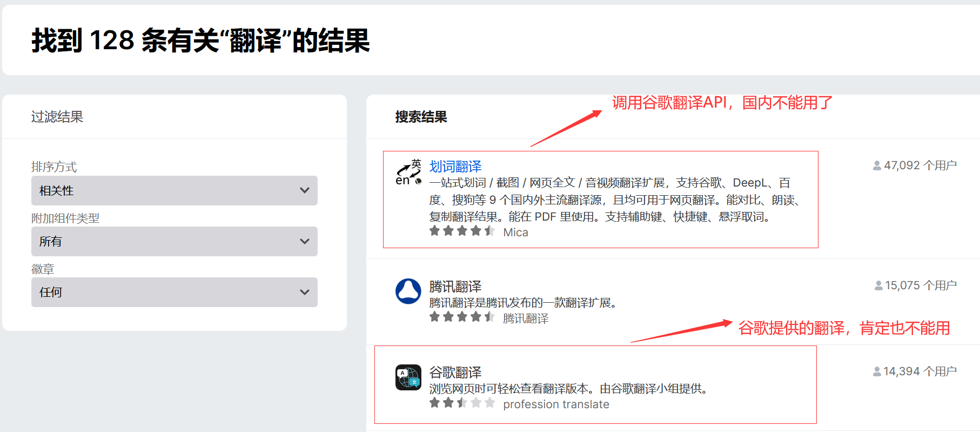980x432 pixels.
Task: Click the 划词翻译 extension icon
Action: click(x=408, y=172)
